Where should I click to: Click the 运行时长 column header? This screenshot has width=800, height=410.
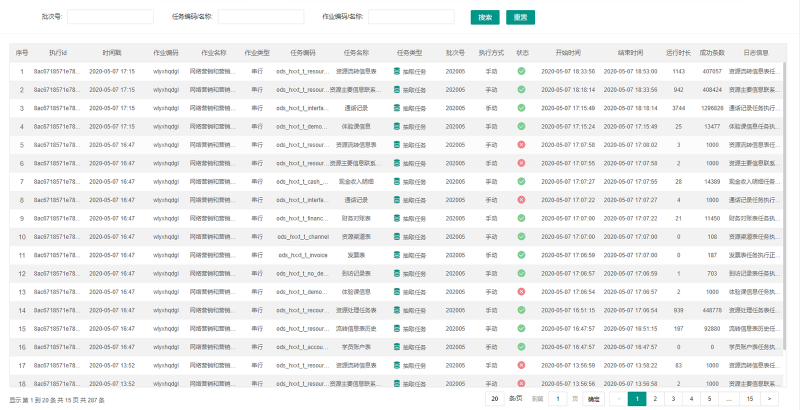click(679, 53)
